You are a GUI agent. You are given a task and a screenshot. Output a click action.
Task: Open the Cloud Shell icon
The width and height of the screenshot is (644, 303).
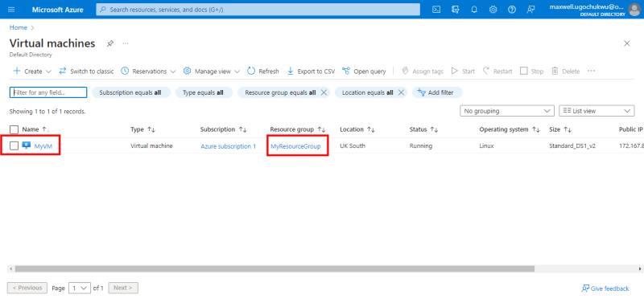436,10
